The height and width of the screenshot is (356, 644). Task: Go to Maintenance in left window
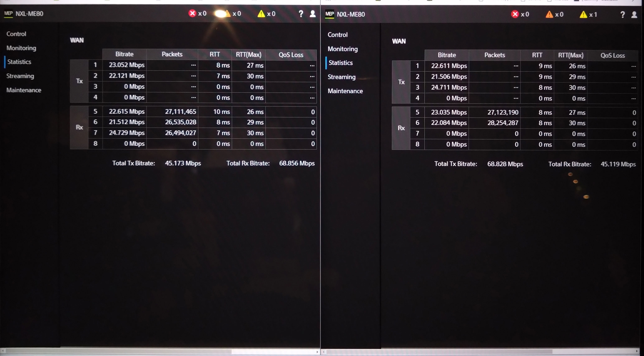pyautogui.click(x=24, y=90)
